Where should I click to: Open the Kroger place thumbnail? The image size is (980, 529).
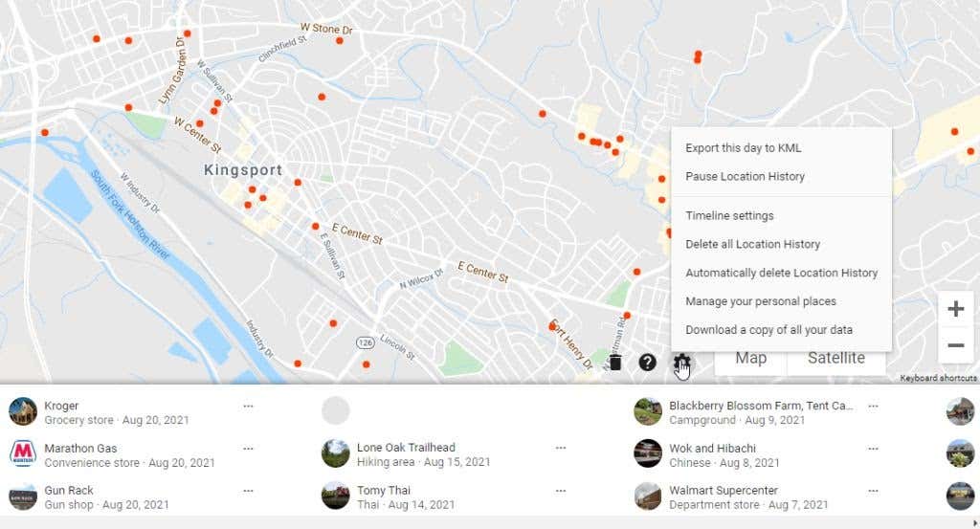23,411
